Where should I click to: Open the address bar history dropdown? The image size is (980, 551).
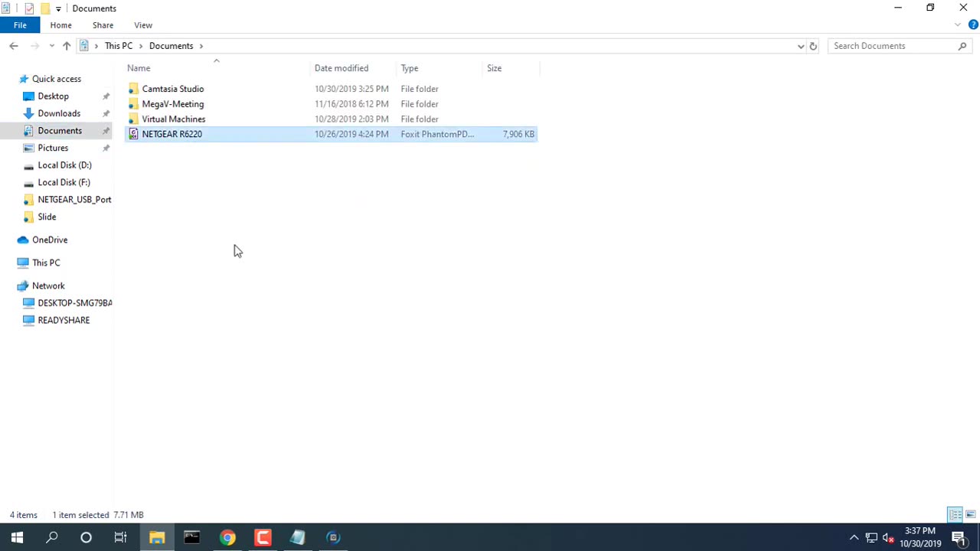point(801,46)
